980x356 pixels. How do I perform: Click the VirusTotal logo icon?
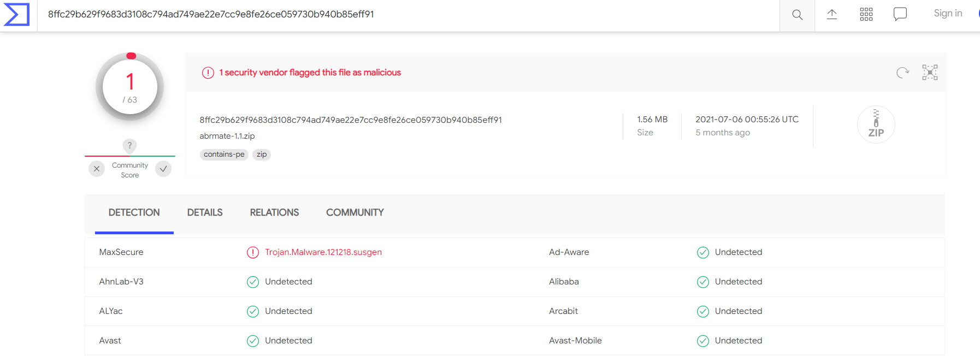[16, 14]
